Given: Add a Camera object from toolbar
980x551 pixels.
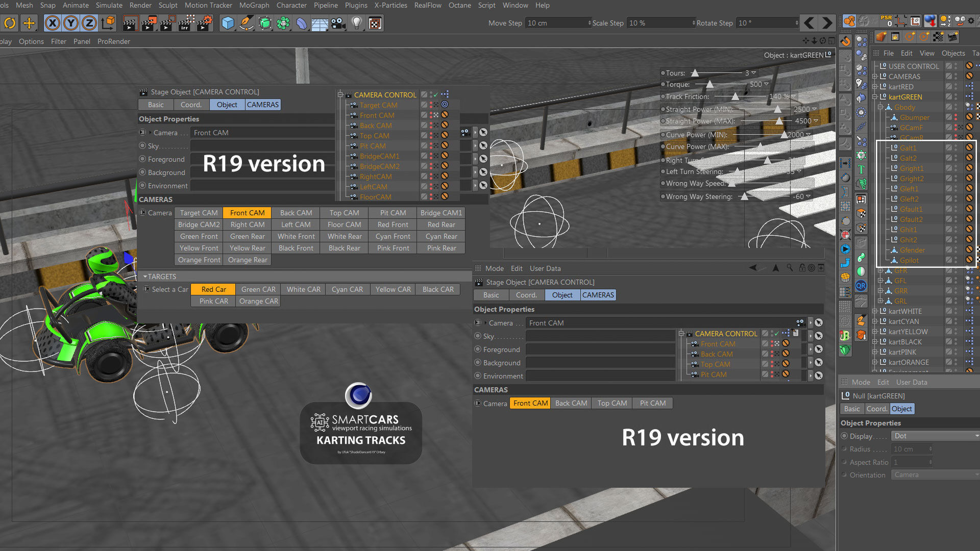Looking at the screenshot, I should click(x=337, y=23).
